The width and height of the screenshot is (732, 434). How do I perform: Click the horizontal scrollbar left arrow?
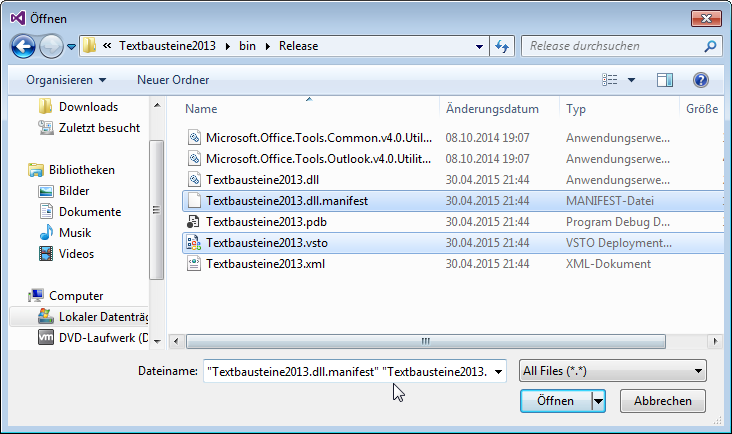tap(176, 341)
